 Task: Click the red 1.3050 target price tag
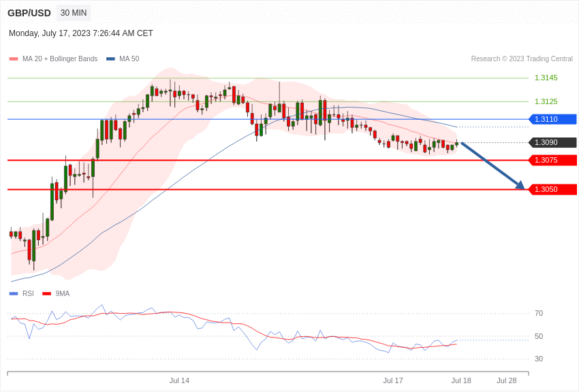[x=552, y=189]
